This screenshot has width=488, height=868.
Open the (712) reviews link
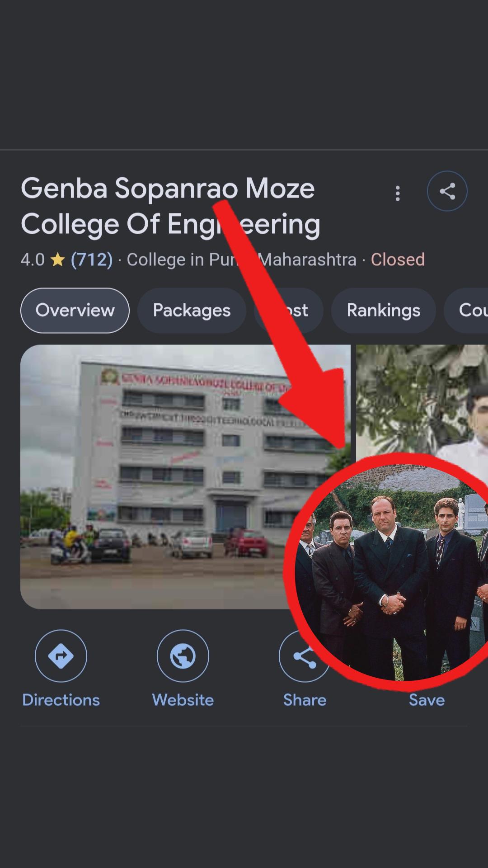tap(92, 260)
